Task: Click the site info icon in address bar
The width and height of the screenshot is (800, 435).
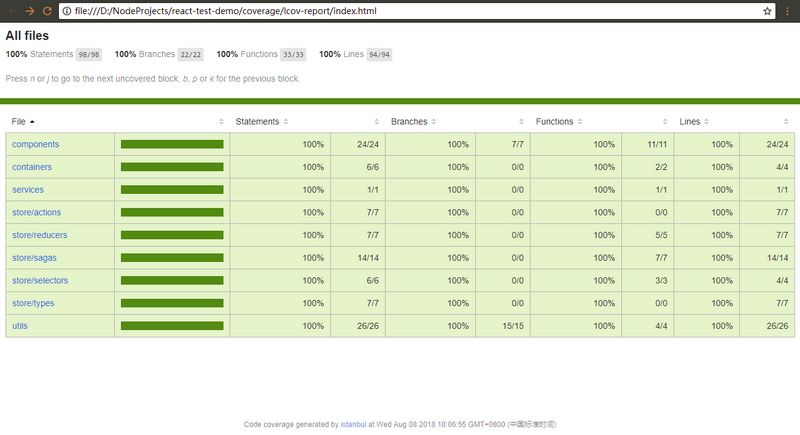Action: 67,11
